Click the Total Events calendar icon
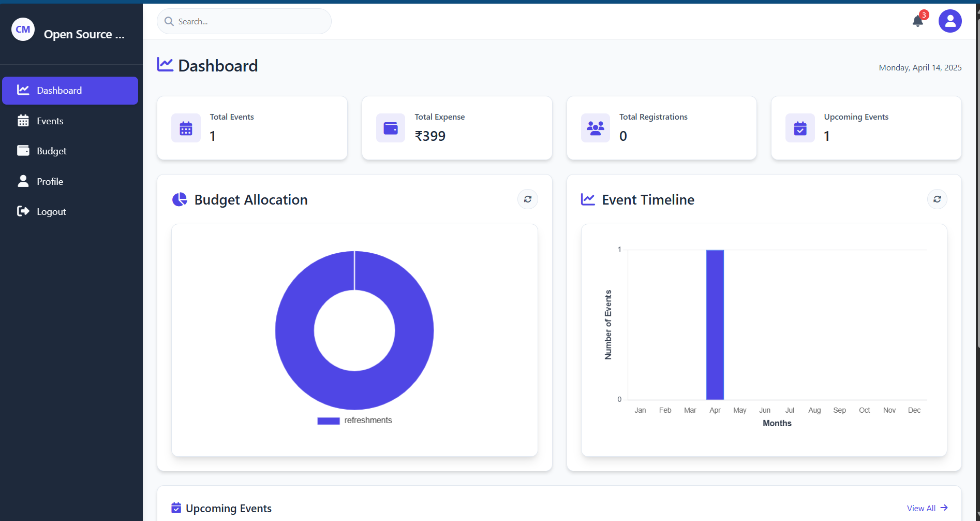This screenshot has width=980, height=521. (185, 128)
